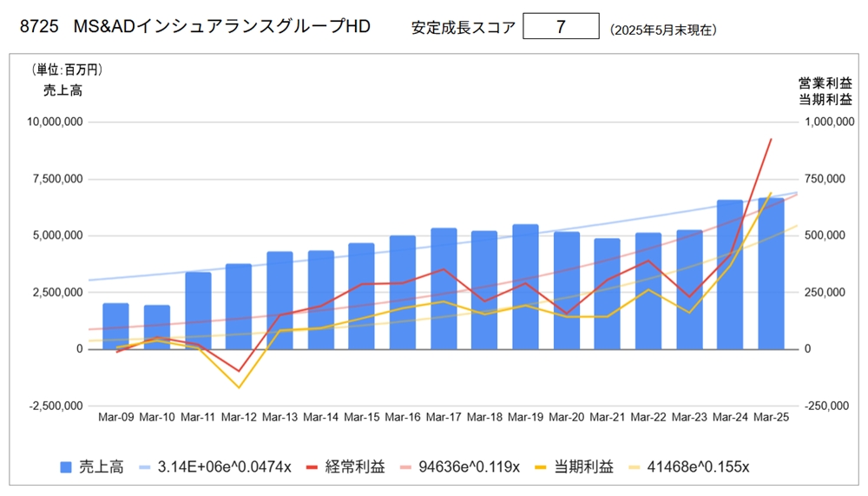Click the 安定成長スコア label
Image resolution: width=868 pixels, height=496 pixels.
click(464, 28)
